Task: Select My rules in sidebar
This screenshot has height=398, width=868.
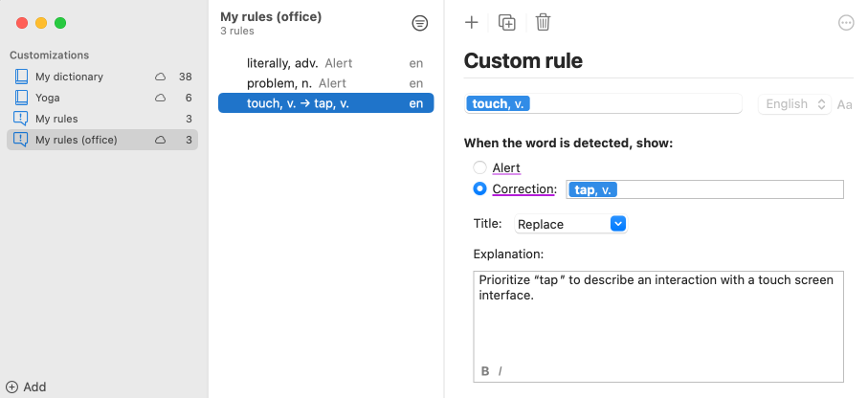Action: click(56, 119)
